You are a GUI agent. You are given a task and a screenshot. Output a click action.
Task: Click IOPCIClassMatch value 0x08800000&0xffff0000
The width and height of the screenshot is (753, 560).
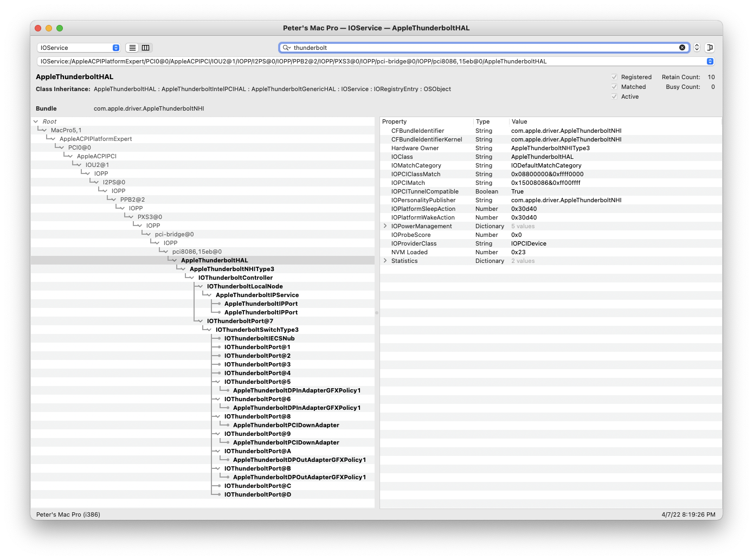(x=547, y=174)
